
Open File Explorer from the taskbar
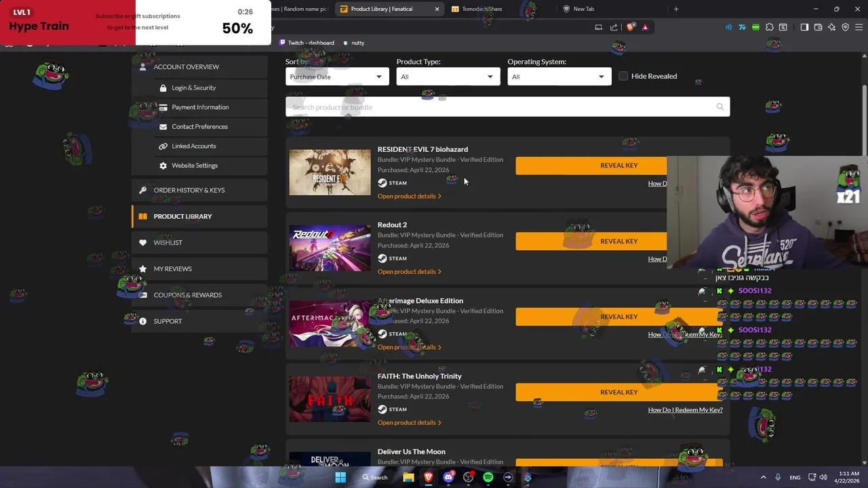[408, 477]
